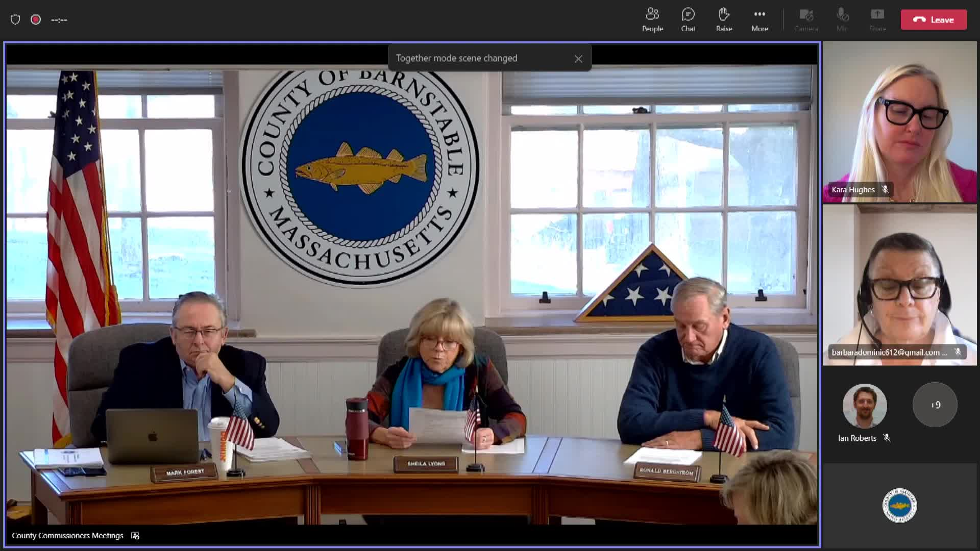
Task: Dismiss the Together mode scene changed notification
Action: (578, 59)
